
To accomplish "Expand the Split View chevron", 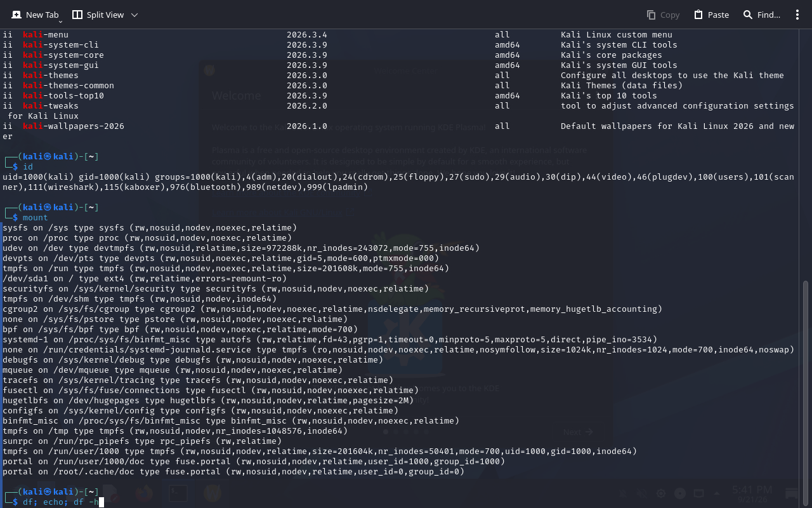I will 134,15.
